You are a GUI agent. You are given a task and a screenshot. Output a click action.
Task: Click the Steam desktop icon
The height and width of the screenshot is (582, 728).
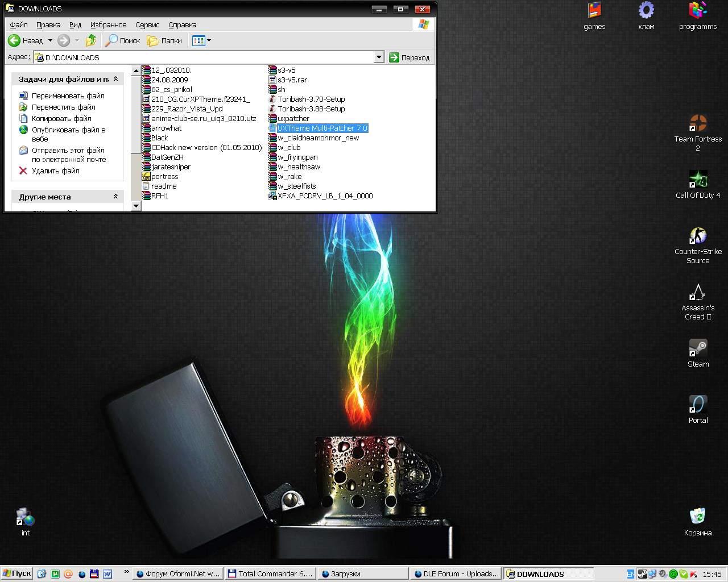pyautogui.click(x=698, y=348)
